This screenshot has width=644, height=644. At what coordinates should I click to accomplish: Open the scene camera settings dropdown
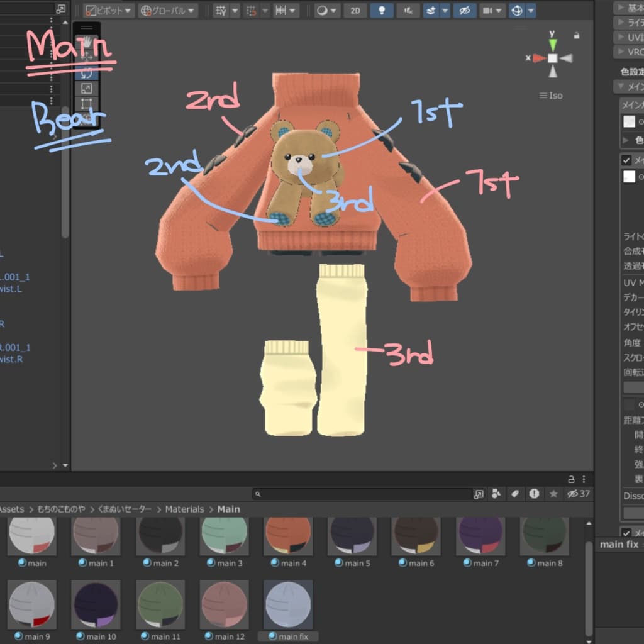[x=492, y=11]
